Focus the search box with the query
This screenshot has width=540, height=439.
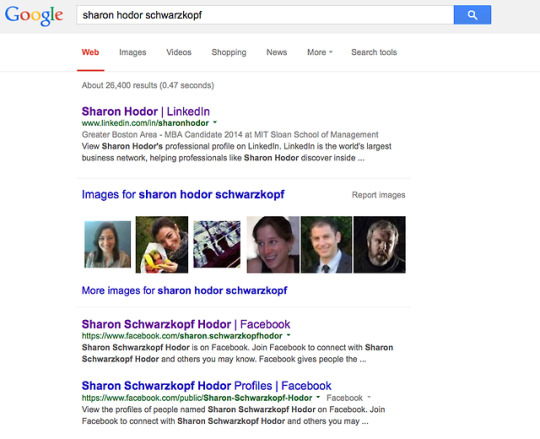tap(265, 15)
